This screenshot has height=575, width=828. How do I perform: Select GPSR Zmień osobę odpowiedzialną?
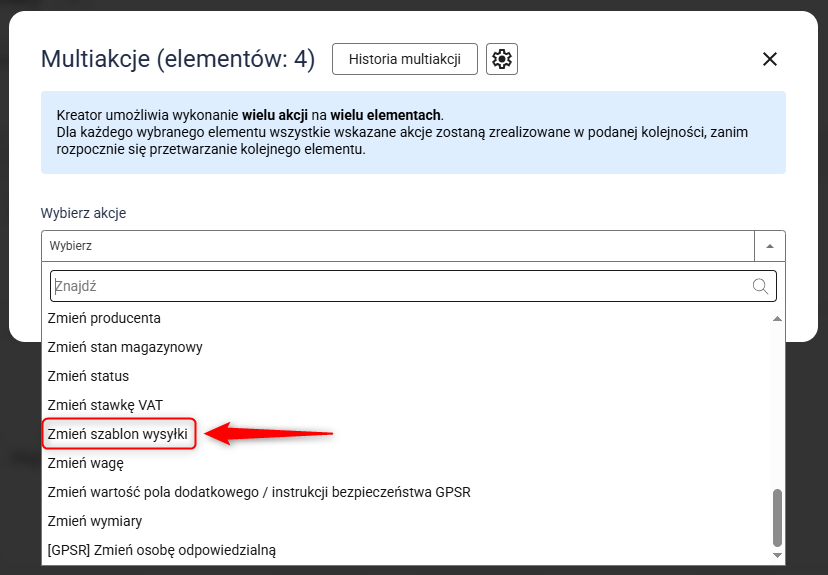click(161, 550)
